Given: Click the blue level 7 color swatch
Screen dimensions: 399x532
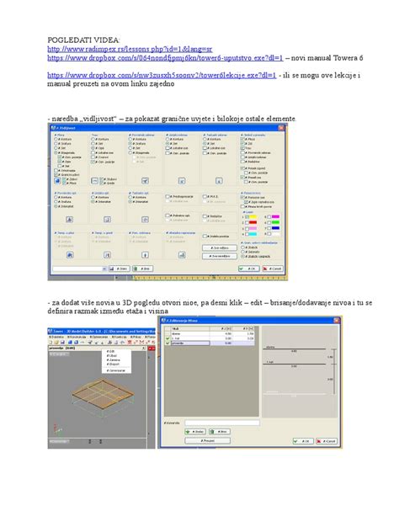Looking at the screenshot, I should (x=275, y=228).
